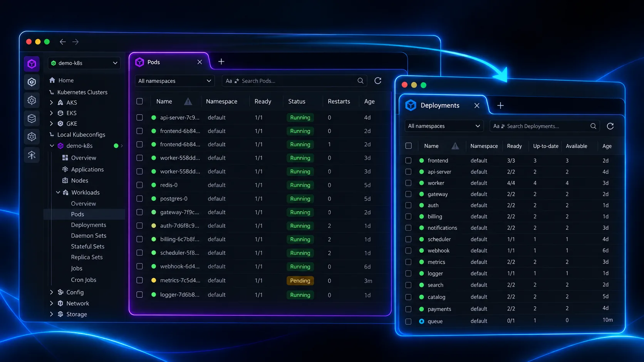Expand the AKS tree node
Image resolution: width=644 pixels, height=362 pixels.
[x=51, y=102]
